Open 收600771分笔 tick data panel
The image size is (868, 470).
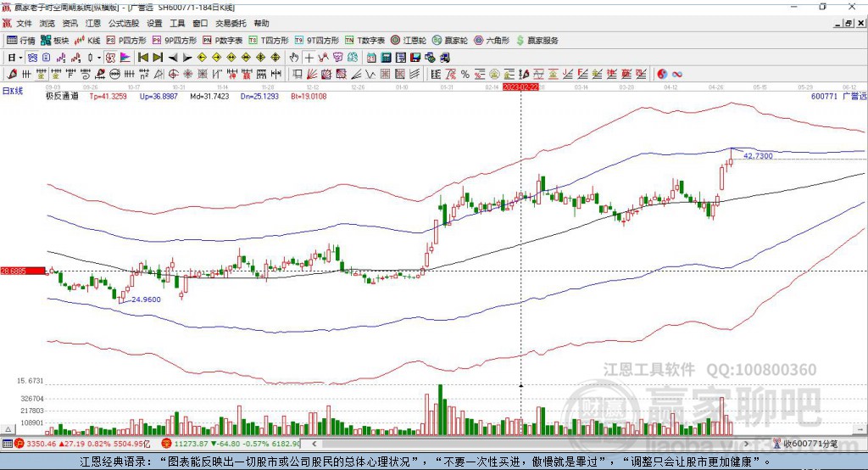pyautogui.click(x=805, y=444)
